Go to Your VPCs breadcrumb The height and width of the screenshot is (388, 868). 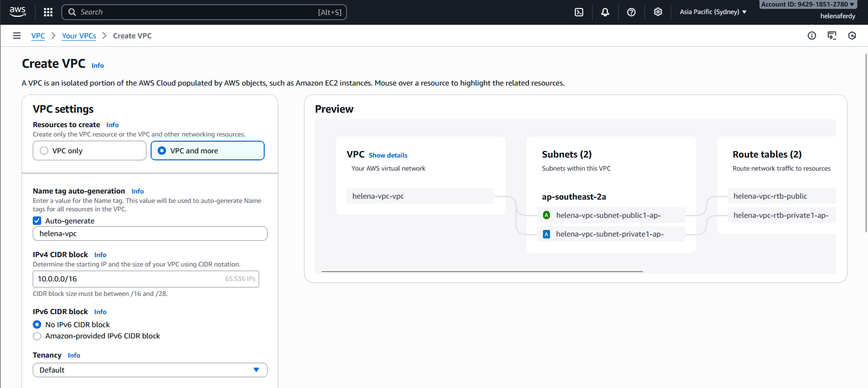79,36
